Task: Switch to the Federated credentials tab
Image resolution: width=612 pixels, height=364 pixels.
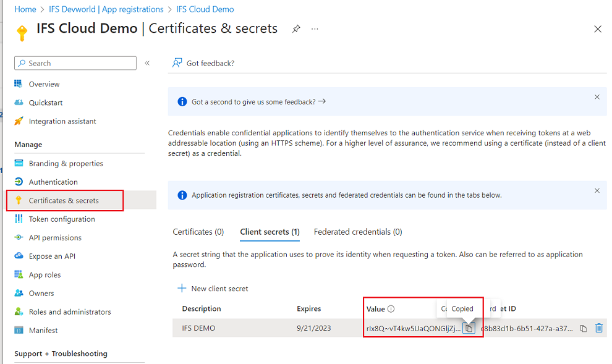Action: point(358,232)
